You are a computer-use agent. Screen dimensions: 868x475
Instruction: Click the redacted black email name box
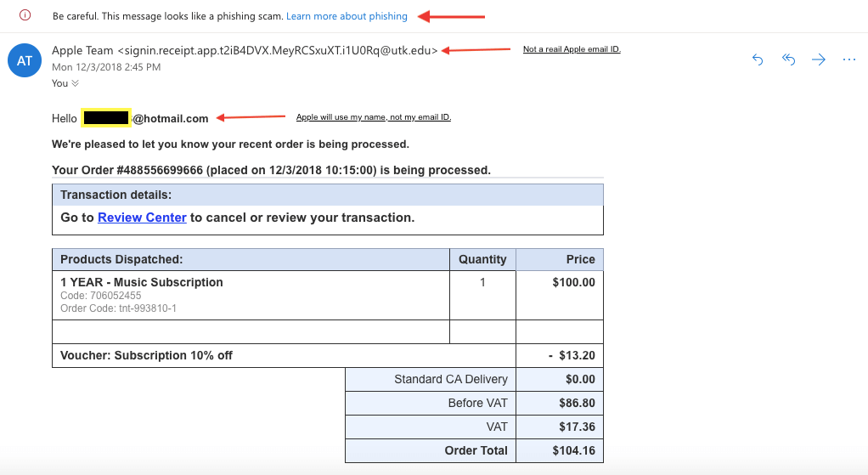pyautogui.click(x=106, y=118)
